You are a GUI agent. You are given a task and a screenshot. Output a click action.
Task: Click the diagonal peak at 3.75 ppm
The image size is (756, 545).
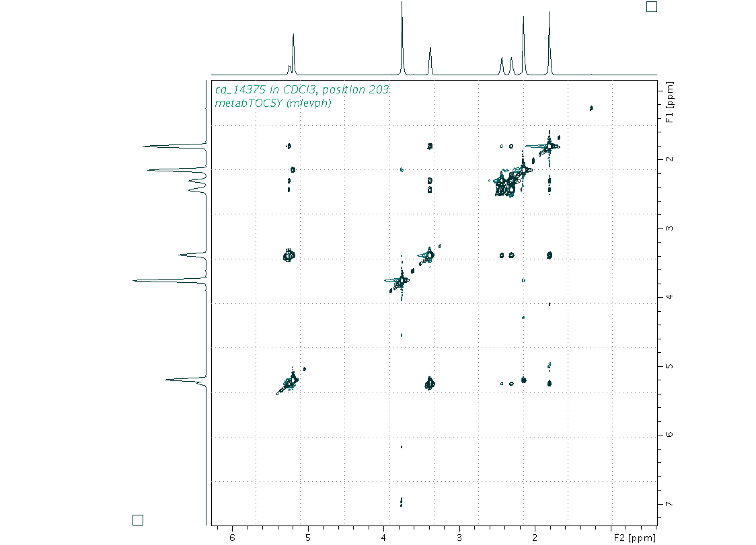click(x=401, y=280)
